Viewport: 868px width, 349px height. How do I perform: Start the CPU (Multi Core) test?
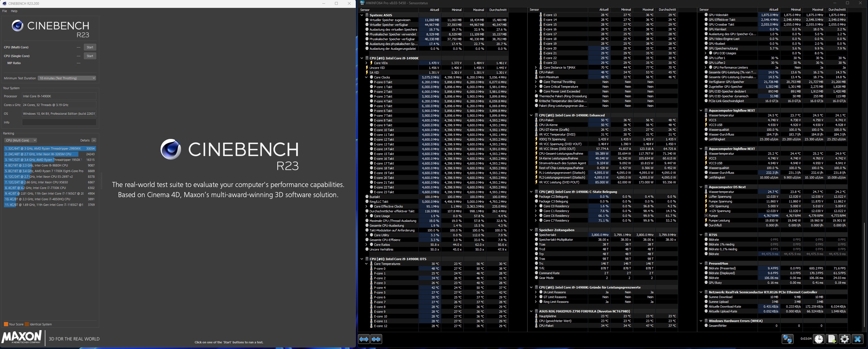click(90, 47)
